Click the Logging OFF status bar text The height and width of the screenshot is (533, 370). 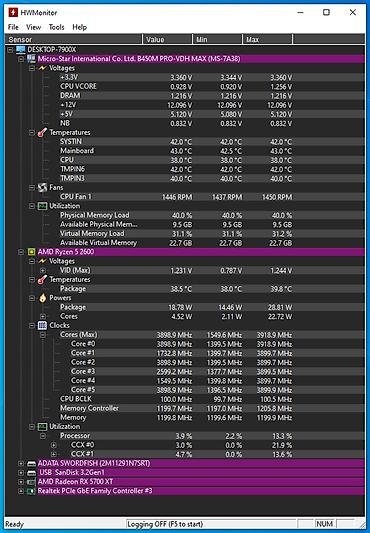click(165, 524)
